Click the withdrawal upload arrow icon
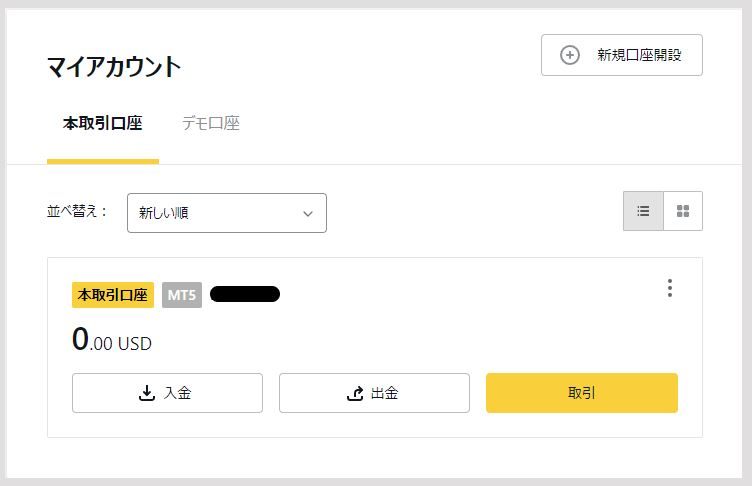Screen dimensions: 752x486 pyautogui.click(x=355, y=393)
